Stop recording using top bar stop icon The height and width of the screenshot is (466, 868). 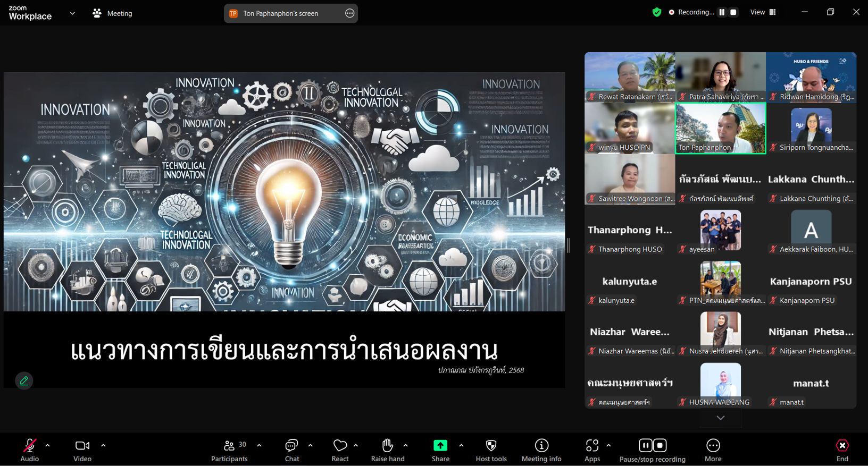coord(733,12)
